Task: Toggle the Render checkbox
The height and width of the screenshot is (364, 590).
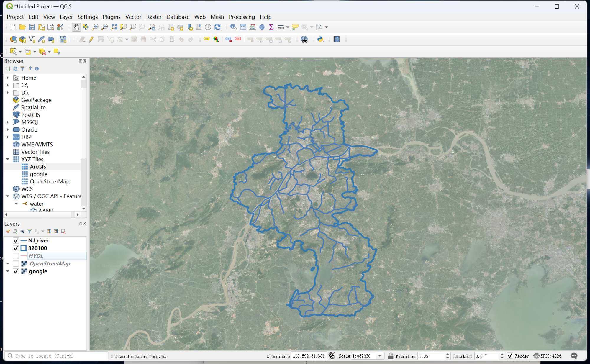Action: [510, 356]
